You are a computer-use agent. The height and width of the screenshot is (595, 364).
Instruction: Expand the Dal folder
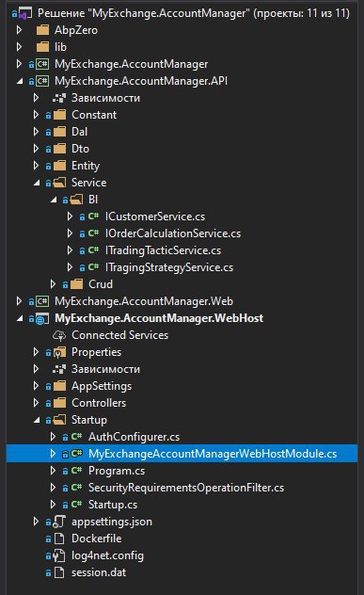click(36, 132)
